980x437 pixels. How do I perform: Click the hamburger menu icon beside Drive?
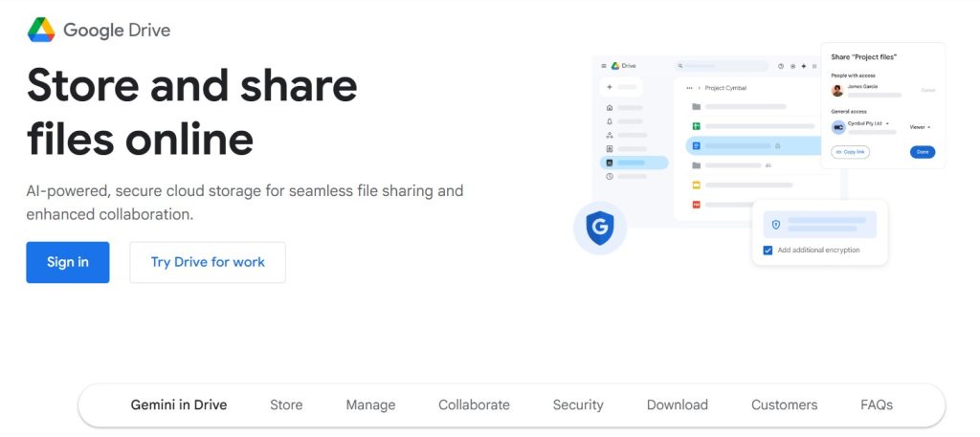point(603,66)
